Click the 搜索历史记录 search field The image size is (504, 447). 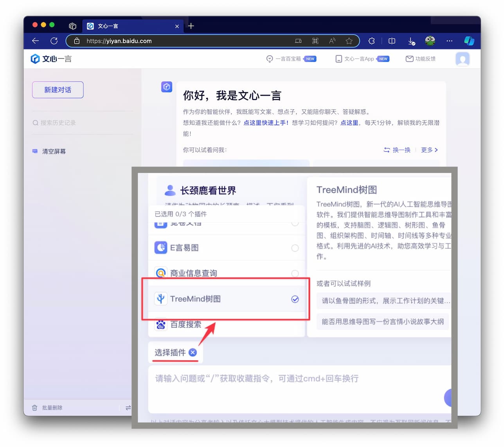pyautogui.click(x=83, y=123)
